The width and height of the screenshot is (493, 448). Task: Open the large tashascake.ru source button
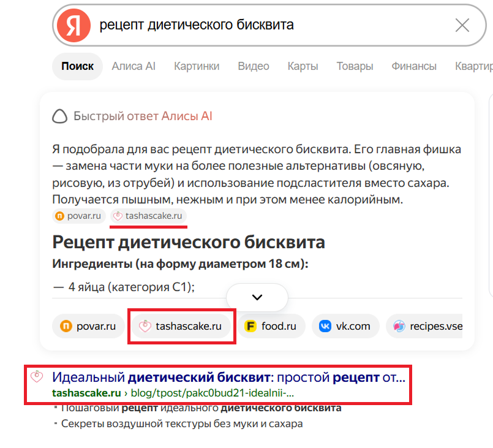coord(181,326)
